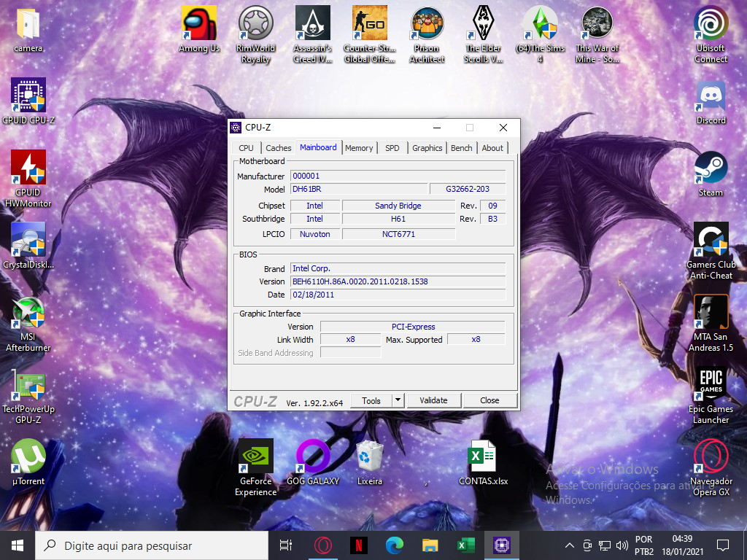Launch Steam from the desktop
Viewport: 747px width, 560px height.
pyautogui.click(x=711, y=174)
